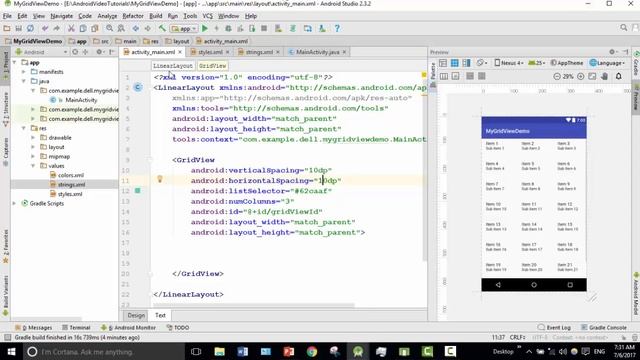The height and width of the screenshot is (360, 640).
Task: Click the Paste toolbar icon
Action: tap(95, 29)
